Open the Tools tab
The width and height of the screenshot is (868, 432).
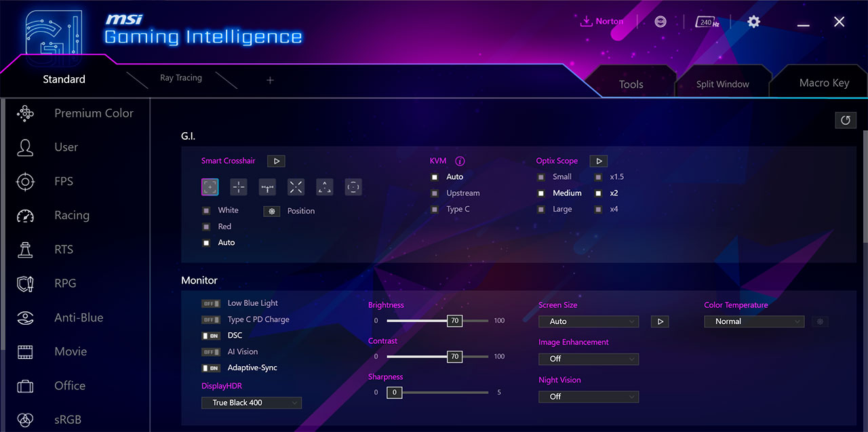click(x=631, y=84)
